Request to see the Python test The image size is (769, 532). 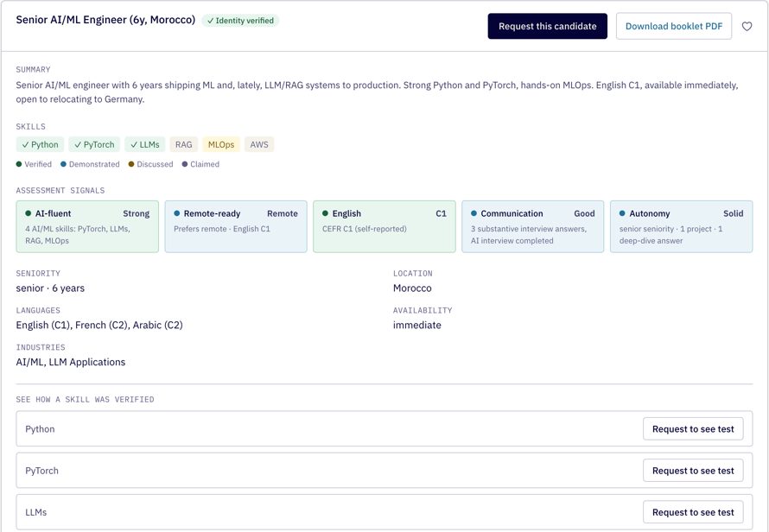693,429
